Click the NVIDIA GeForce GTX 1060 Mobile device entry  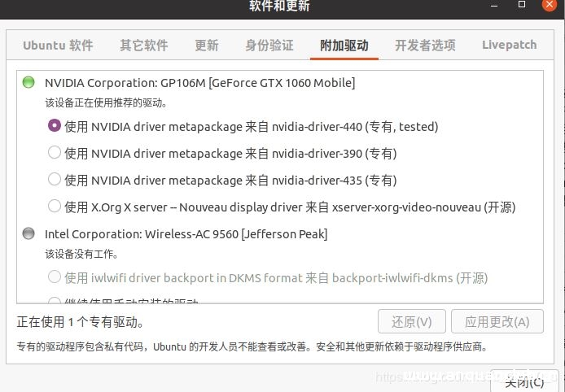coord(199,82)
